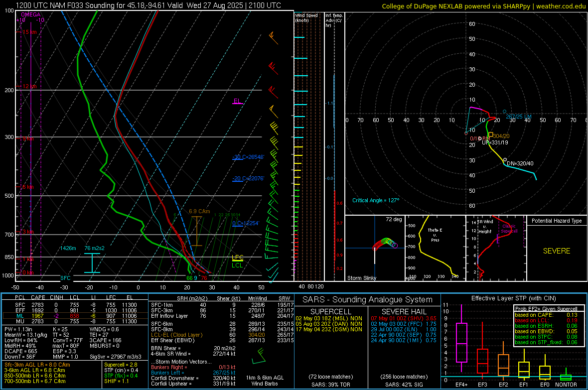Select the highlighted ML parcel row
Screen dimensions: 588x390
click(x=75, y=316)
